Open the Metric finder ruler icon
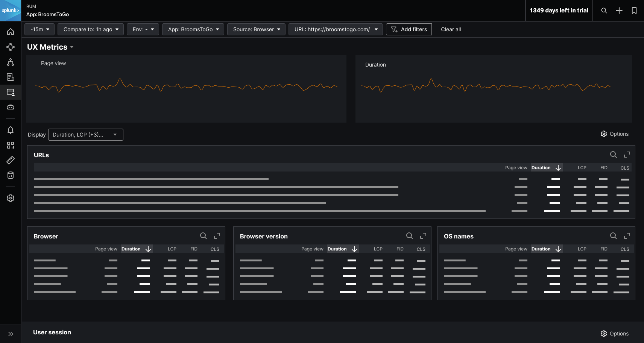Viewport: 644px width, 343px height. [11, 160]
